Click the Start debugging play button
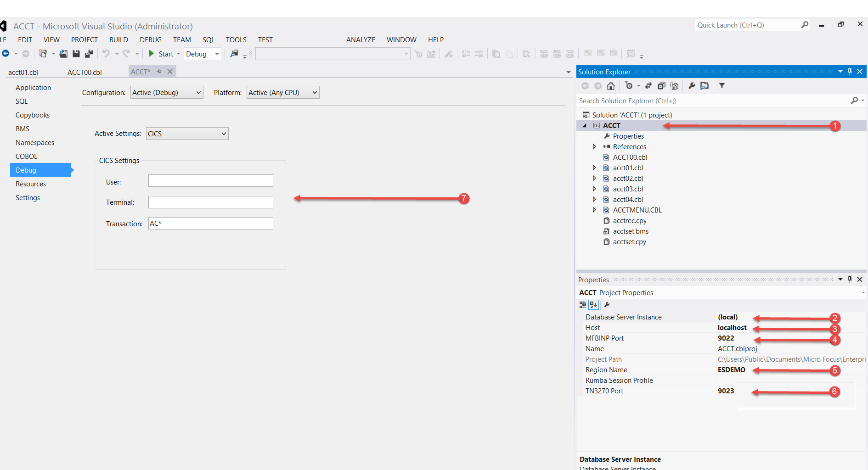This screenshot has width=868, height=470. (152, 54)
